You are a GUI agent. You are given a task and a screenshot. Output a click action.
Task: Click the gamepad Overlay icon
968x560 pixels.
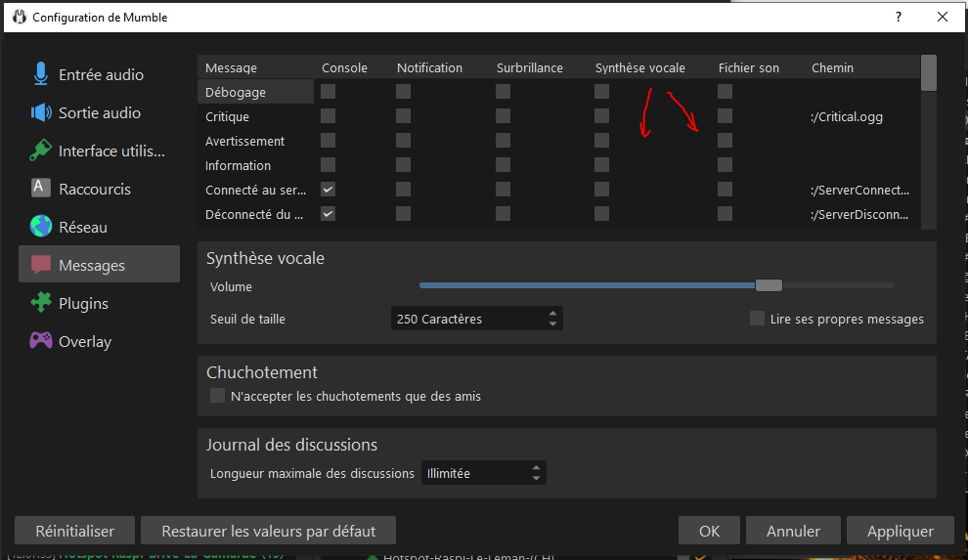coord(41,340)
